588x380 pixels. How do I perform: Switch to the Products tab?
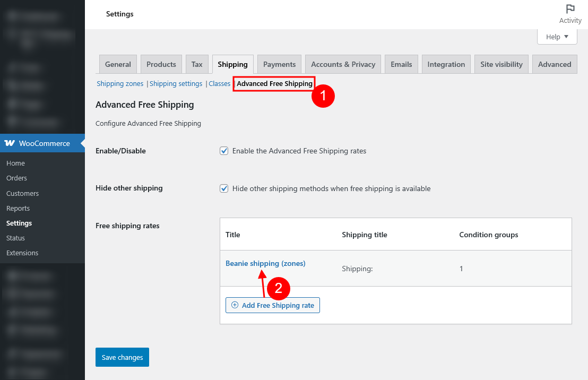[161, 64]
